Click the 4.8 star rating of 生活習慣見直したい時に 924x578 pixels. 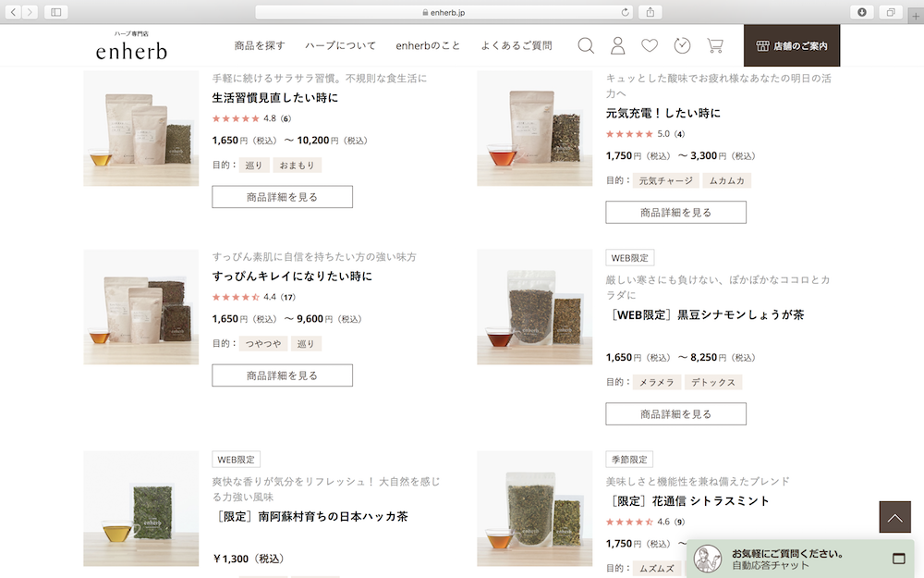click(x=251, y=118)
